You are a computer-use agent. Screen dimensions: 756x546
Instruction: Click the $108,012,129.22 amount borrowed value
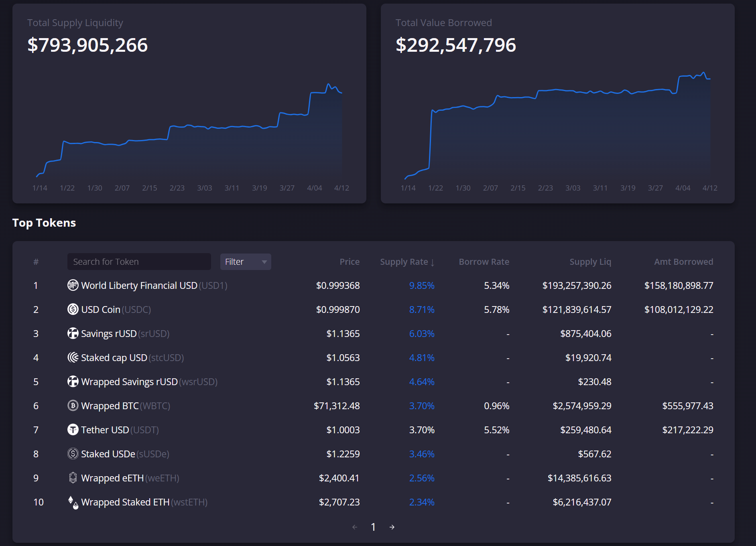click(x=679, y=309)
